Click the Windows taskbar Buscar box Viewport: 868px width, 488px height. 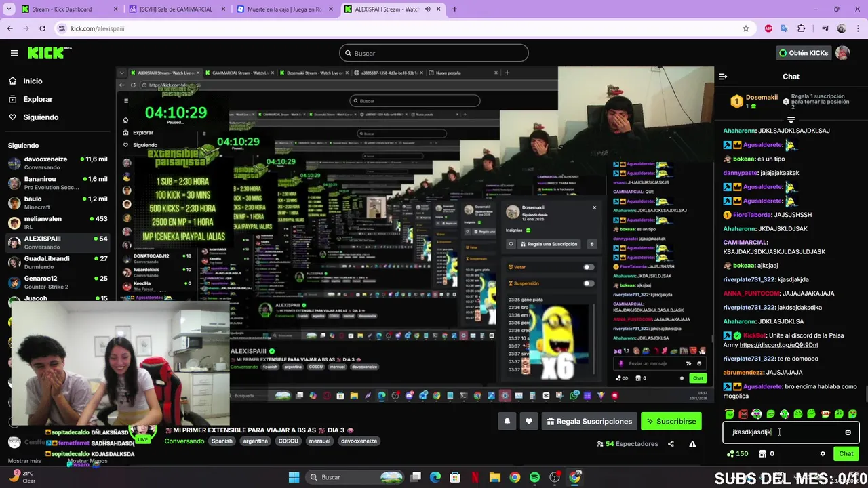coord(354,477)
